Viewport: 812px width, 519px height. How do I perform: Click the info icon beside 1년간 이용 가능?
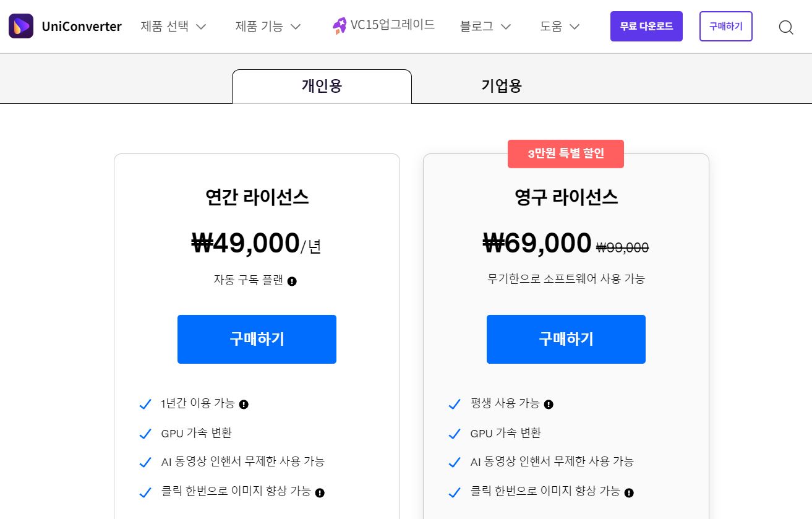click(x=244, y=404)
